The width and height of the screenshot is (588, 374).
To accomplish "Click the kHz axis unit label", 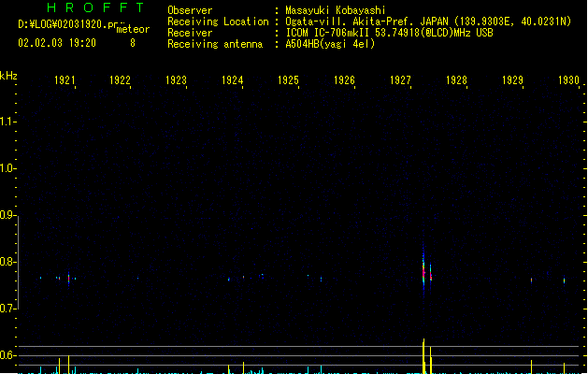I will pos(8,76).
